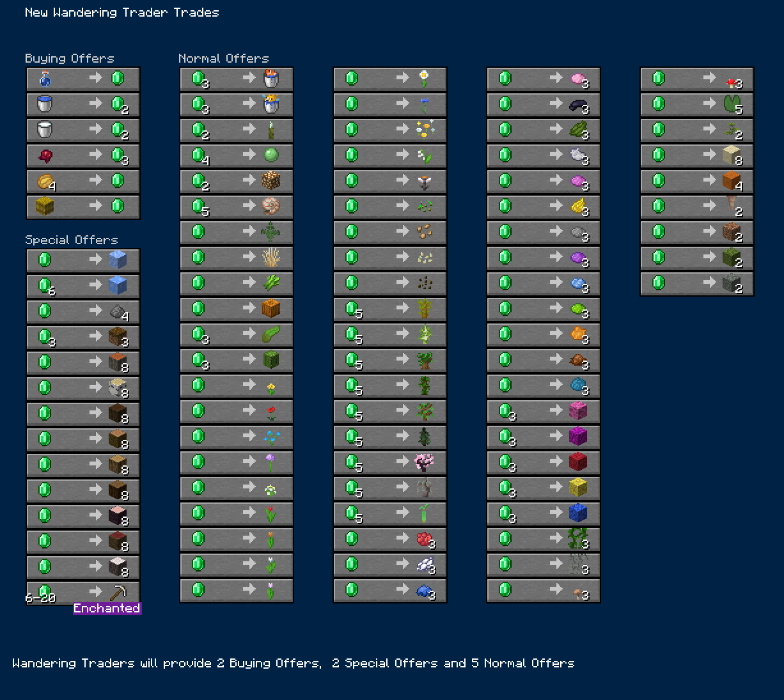The image size is (784, 700).
Task: Click the mangrove propagule icon
Action: (x=425, y=513)
